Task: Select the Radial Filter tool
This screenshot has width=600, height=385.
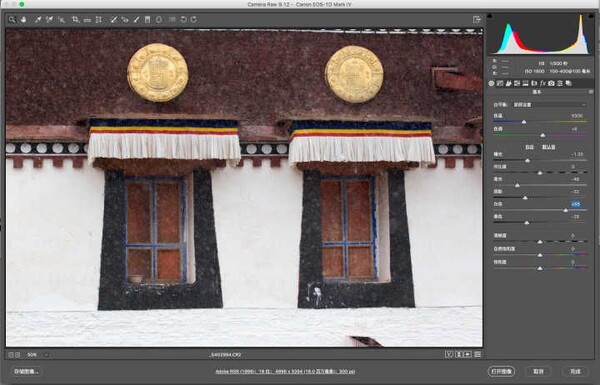Action: pos(159,20)
